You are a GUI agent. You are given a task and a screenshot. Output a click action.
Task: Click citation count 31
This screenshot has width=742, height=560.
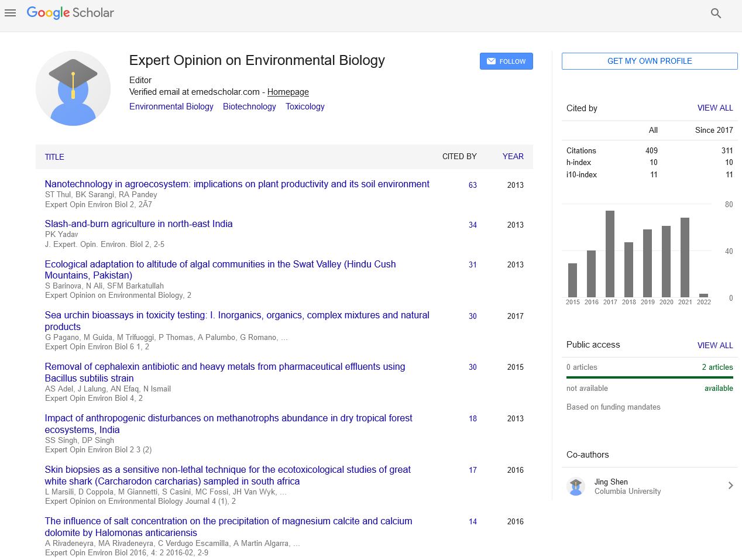[x=473, y=264]
